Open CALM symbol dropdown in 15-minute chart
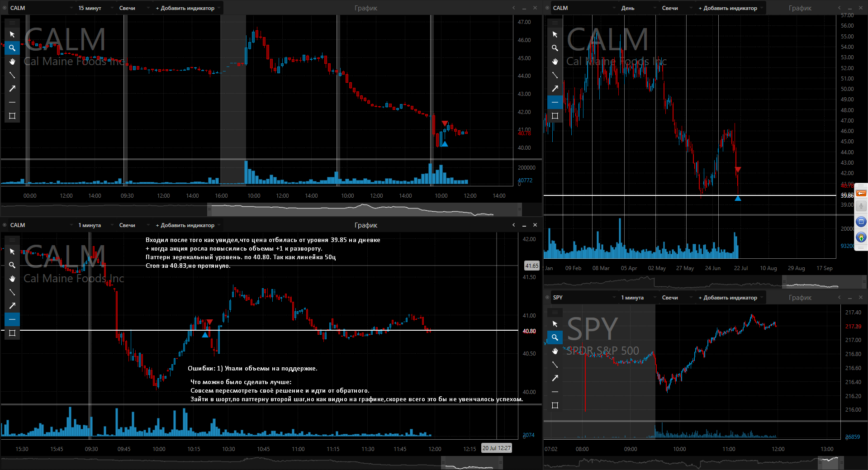Screen dimensions: 868x470 42,8
